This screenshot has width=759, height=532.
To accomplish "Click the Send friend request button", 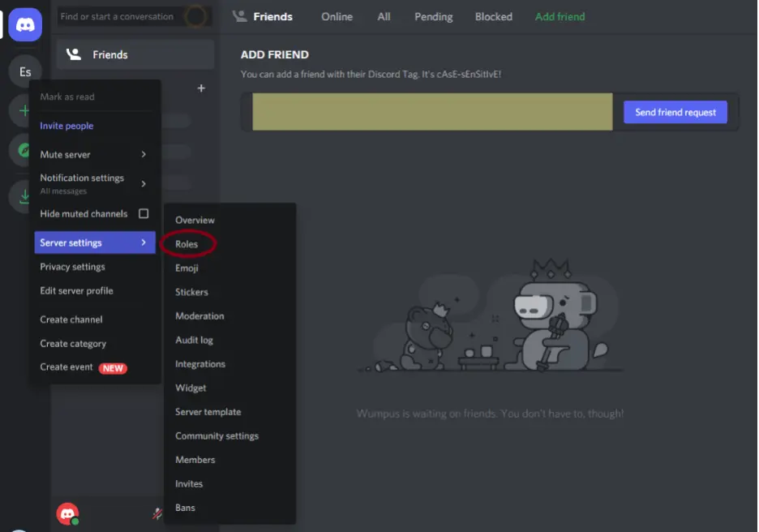I will click(675, 112).
